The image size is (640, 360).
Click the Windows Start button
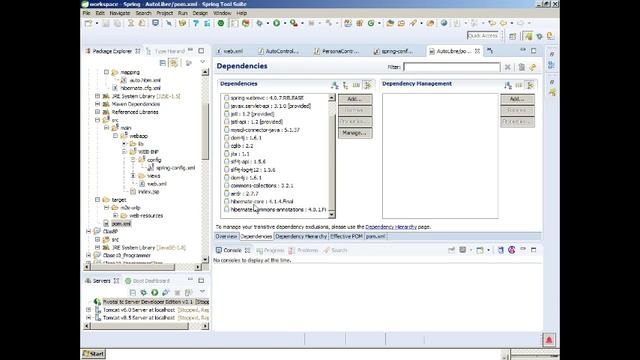click(x=93, y=354)
